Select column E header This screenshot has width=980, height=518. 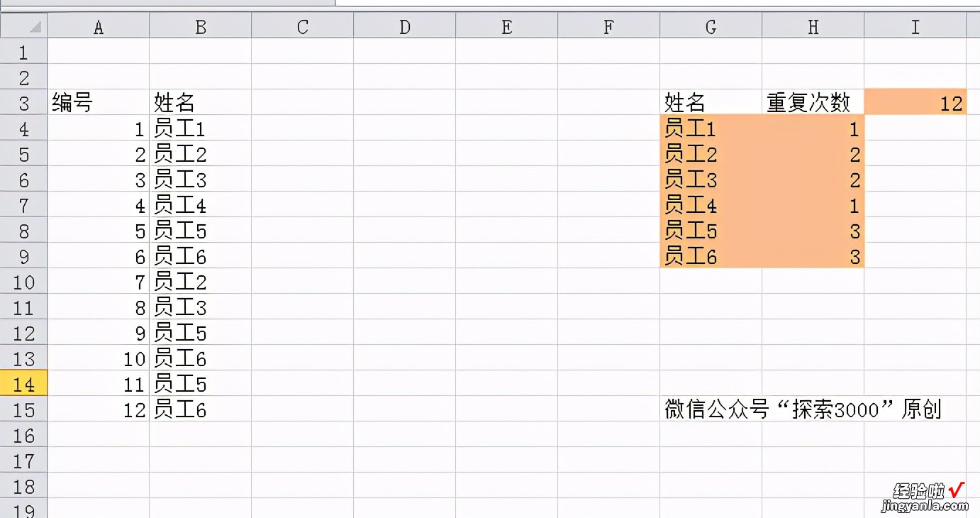click(507, 27)
